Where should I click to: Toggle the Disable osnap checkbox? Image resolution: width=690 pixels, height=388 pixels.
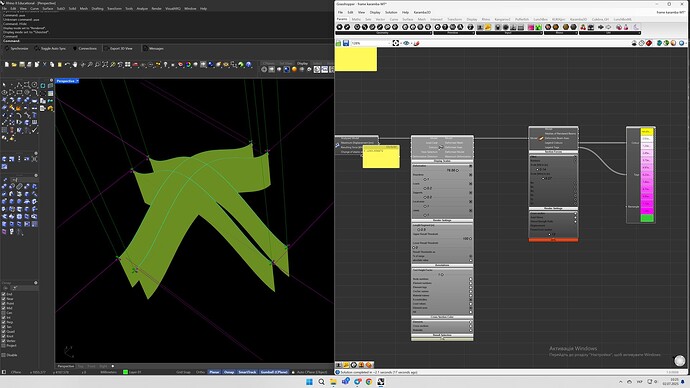point(4,355)
